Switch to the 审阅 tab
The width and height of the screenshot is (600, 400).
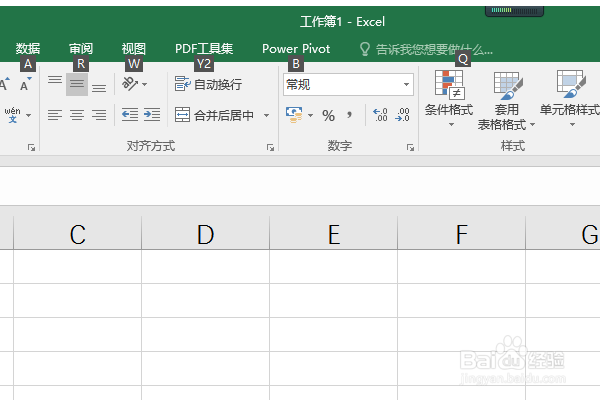tap(81, 49)
